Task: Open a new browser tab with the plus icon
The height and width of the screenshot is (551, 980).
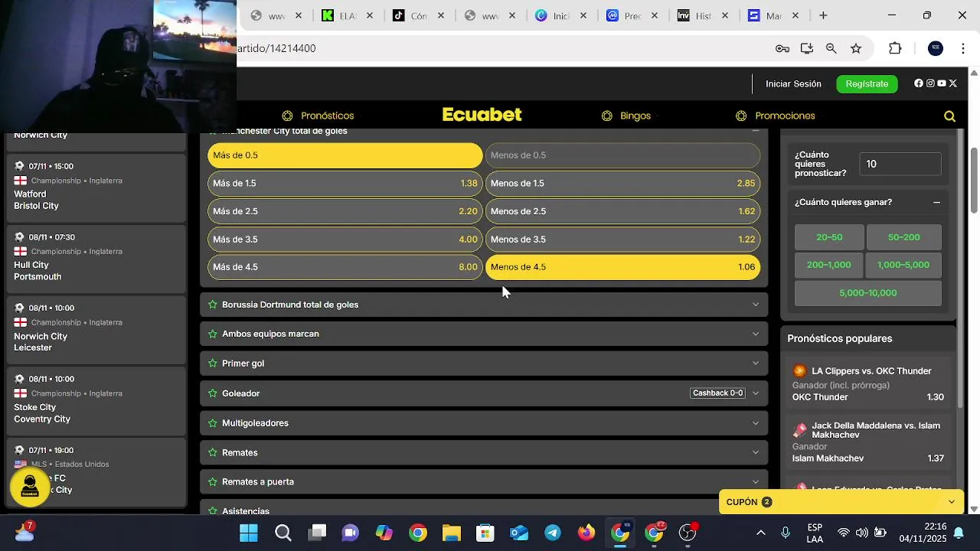Action: [823, 15]
